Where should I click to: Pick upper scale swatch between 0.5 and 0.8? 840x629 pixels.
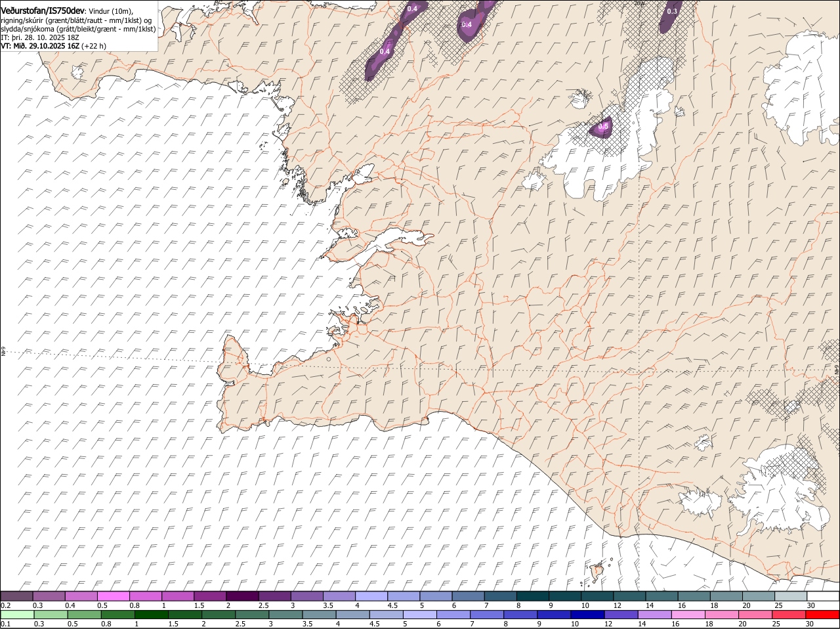114,596
